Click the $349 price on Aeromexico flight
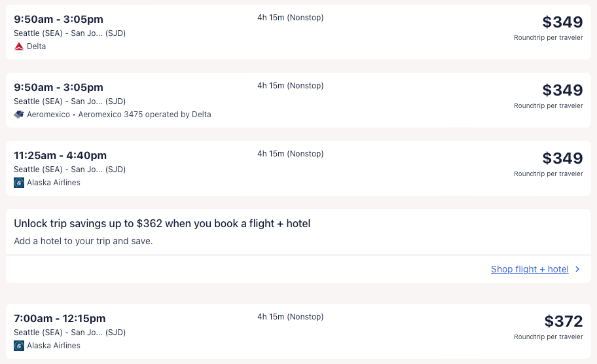The height and width of the screenshot is (364, 597). [x=562, y=90]
